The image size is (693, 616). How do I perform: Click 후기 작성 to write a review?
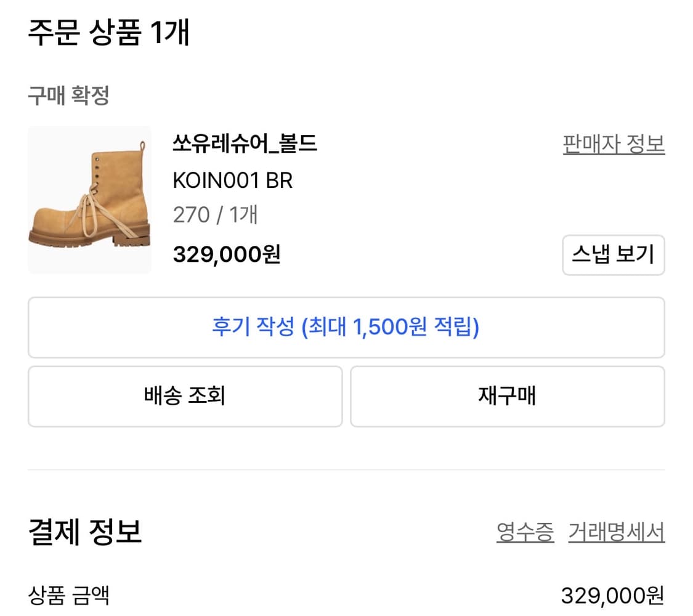click(x=345, y=327)
